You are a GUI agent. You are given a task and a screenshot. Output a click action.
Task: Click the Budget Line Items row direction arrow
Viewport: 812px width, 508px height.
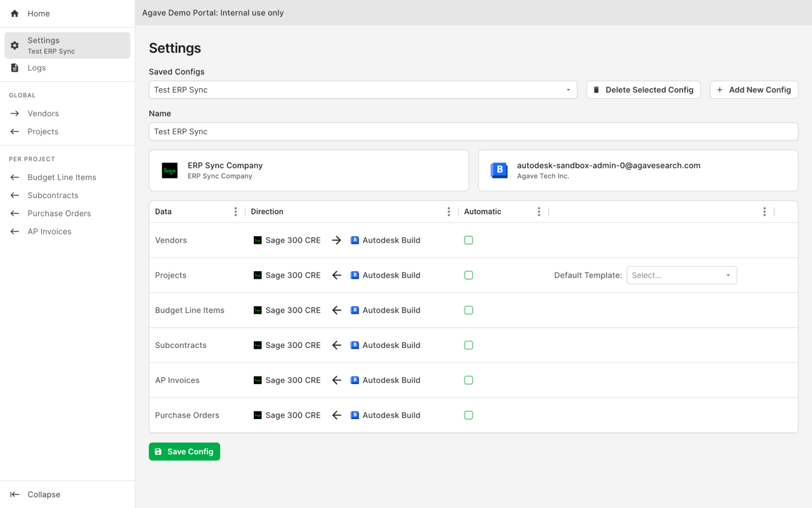coord(337,310)
